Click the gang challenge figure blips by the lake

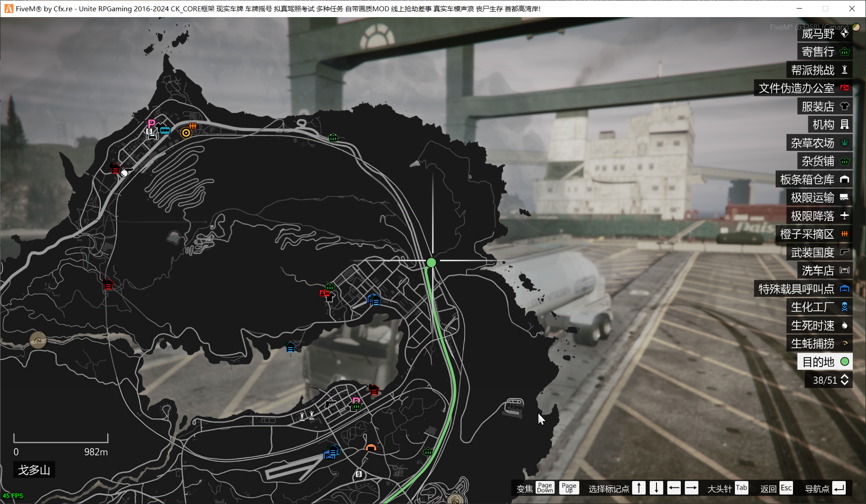(307, 416)
